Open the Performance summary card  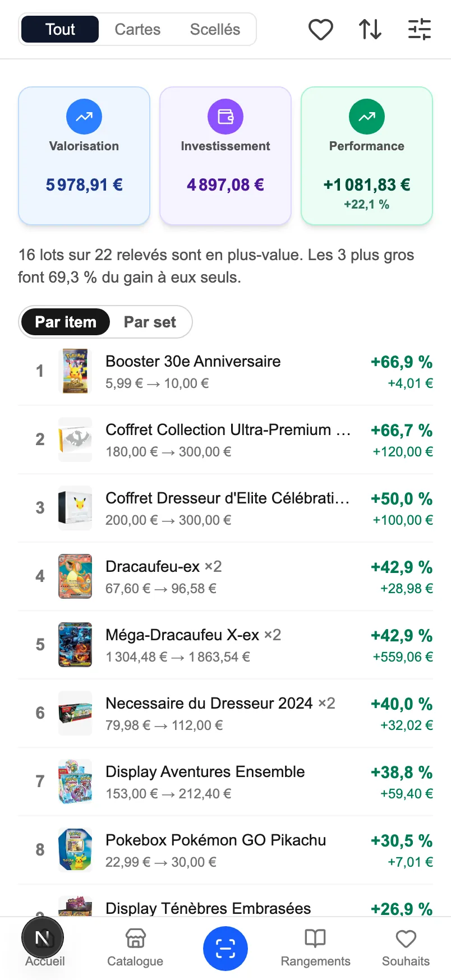[x=367, y=156]
